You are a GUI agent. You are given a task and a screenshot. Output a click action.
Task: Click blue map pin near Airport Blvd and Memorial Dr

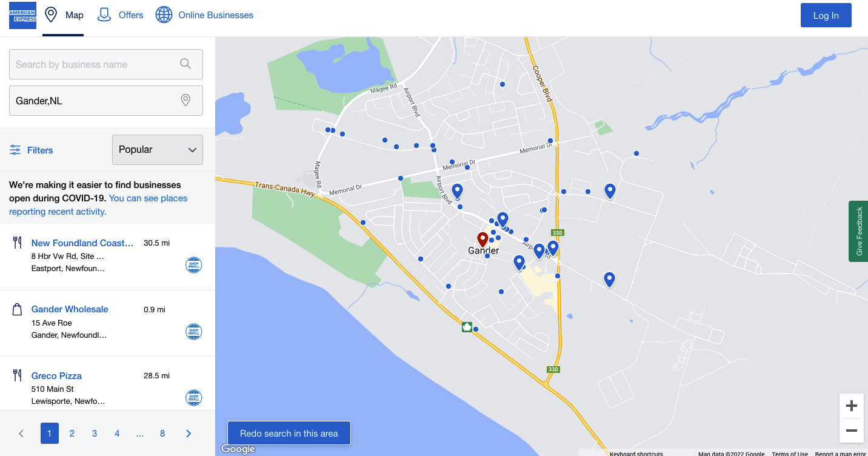[457, 191]
